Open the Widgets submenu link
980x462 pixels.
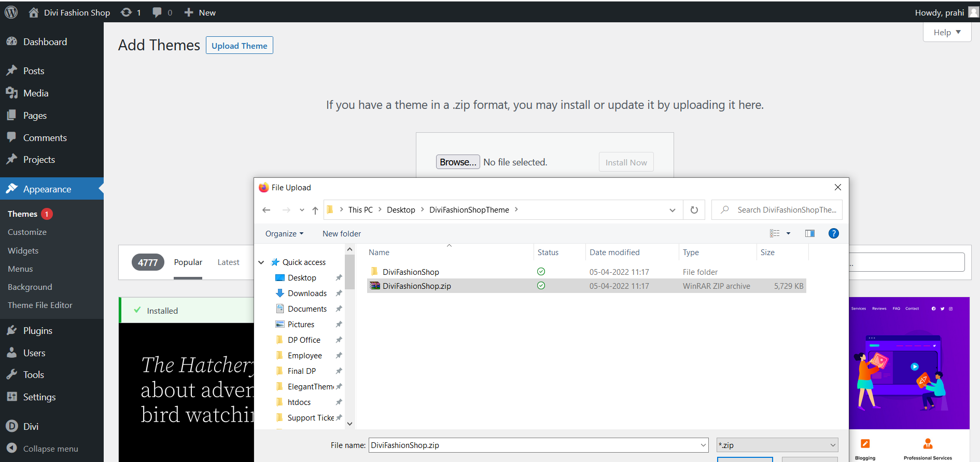[x=23, y=251]
